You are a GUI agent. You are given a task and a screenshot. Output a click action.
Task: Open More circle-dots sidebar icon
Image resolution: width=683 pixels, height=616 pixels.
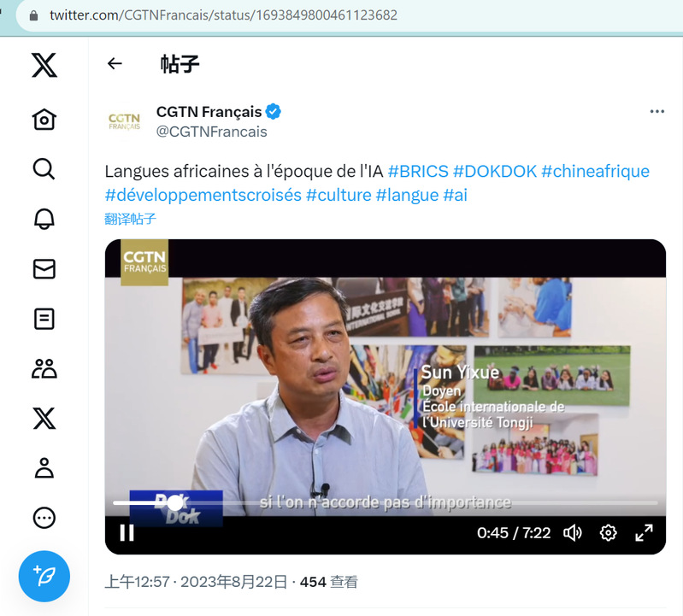[x=44, y=518]
